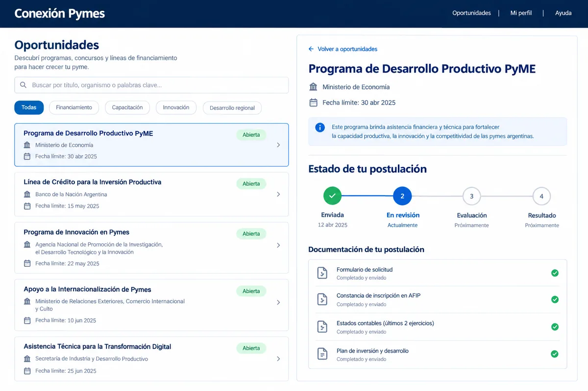Click Volver a oportunidades link
The width and height of the screenshot is (588, 391).
click(347, 49)
